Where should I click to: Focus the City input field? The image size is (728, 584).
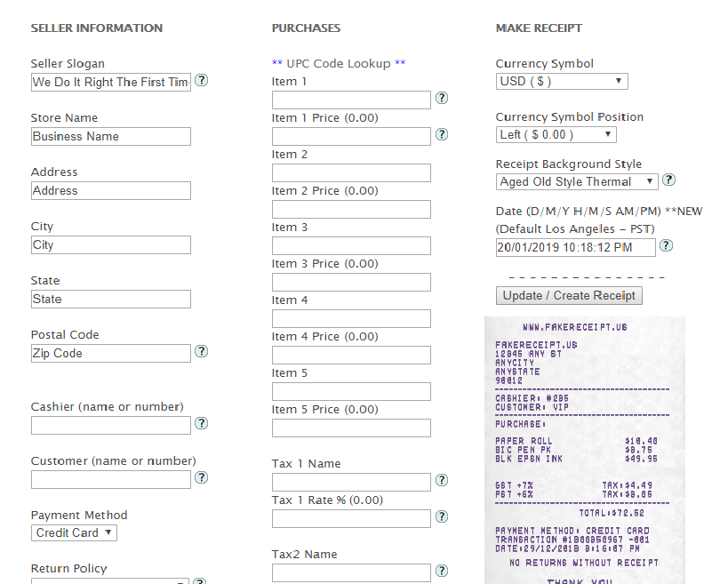111,245
